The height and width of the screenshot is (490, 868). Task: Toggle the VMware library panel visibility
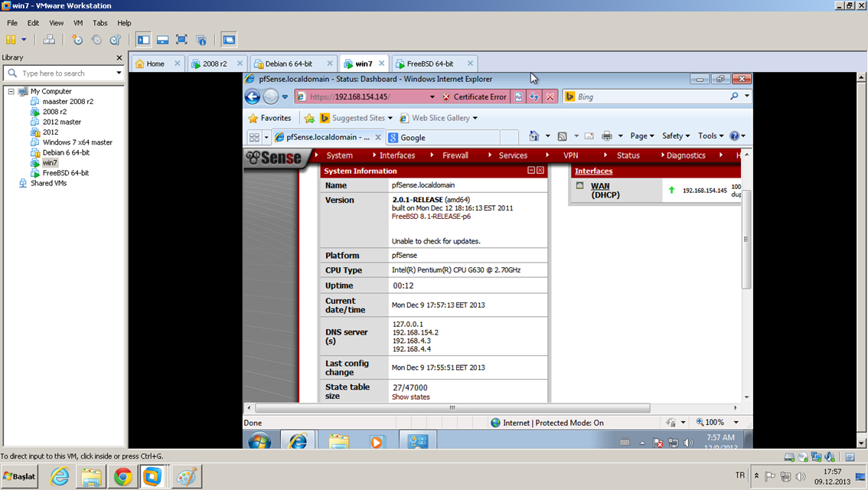143,40
